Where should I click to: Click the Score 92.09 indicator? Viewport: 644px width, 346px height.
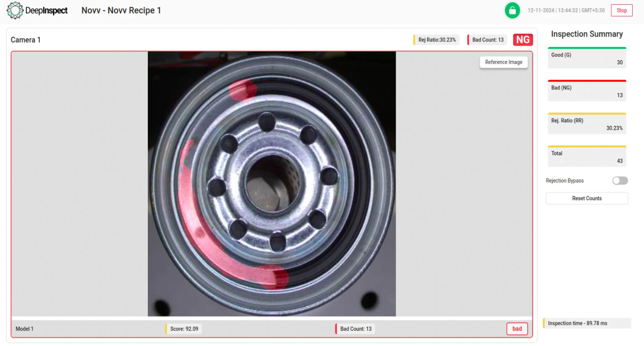(x=184, y=329)
